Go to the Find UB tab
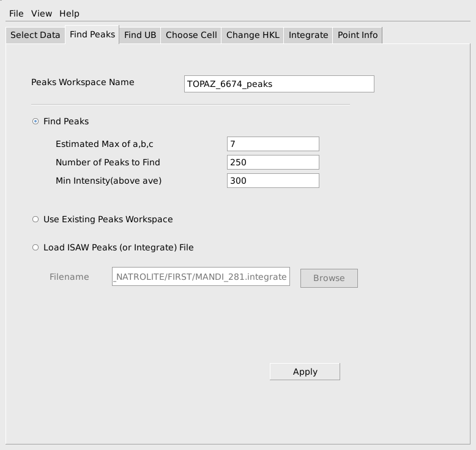 pos(140,35)
